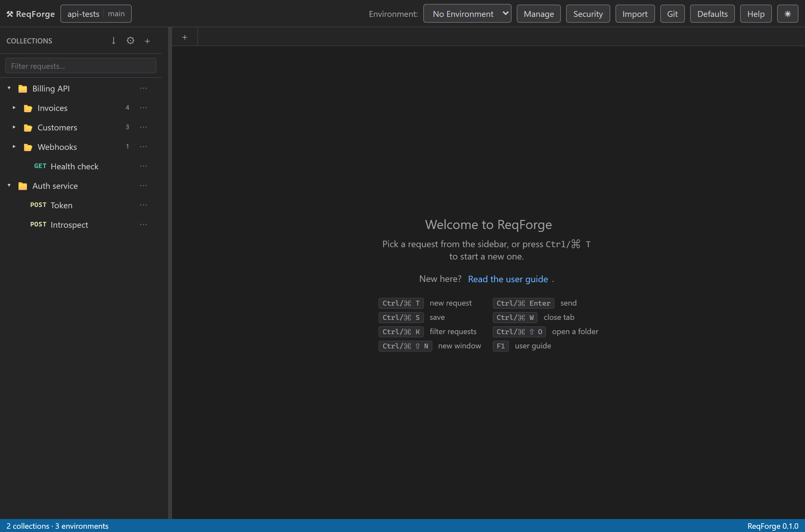Click the 'Ctrl/⌘ Enter' send shortcut key

[x=523, y=303]
